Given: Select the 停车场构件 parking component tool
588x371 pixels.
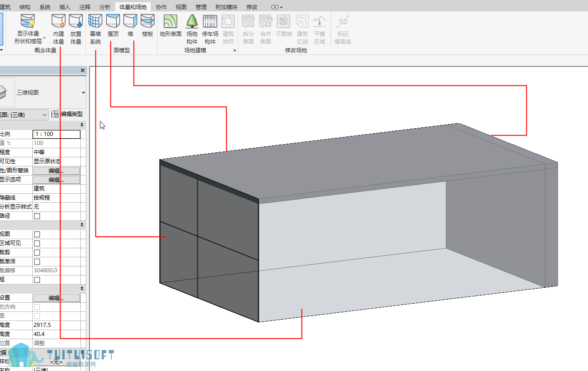Looking at the screenshot, I should [x=210, y=29].
